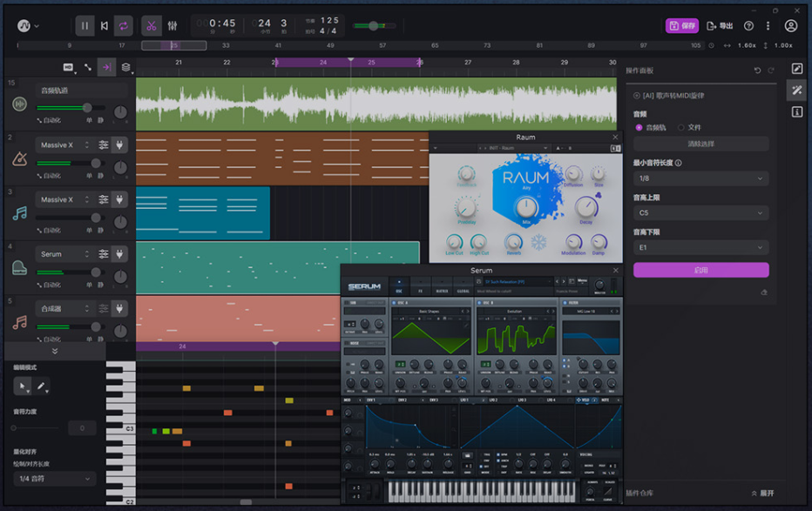Click the Raum Mix knob

tap(526, 208)
